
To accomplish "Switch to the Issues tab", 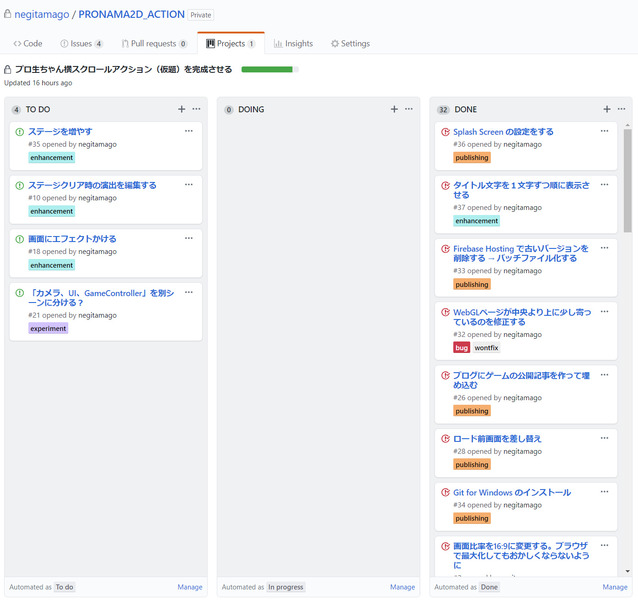I will tap(81, 44).
